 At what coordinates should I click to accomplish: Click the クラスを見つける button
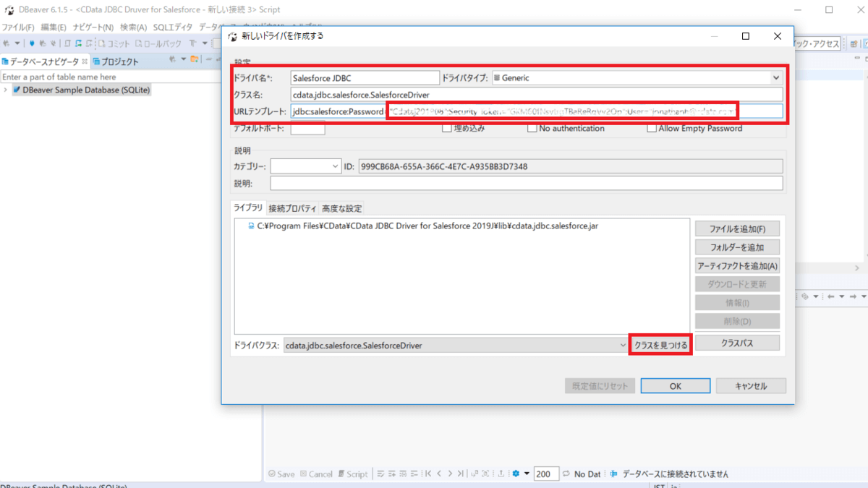click(x=660, y=345)
